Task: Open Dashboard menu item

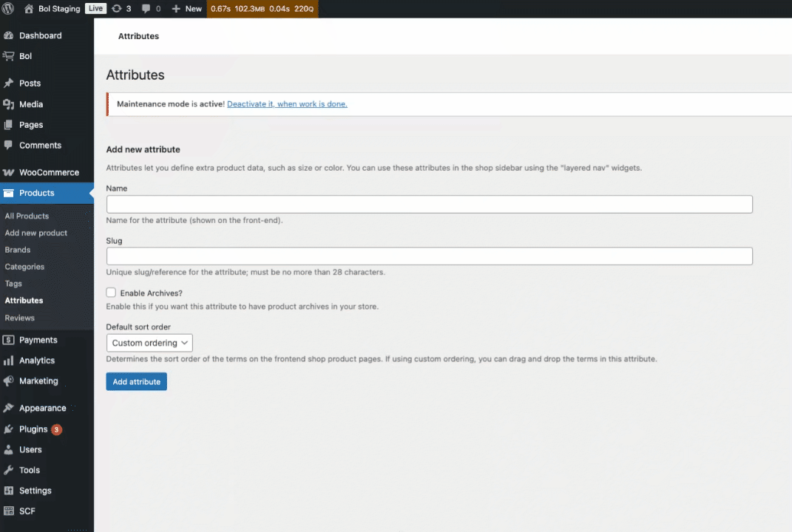Action: 41,35
